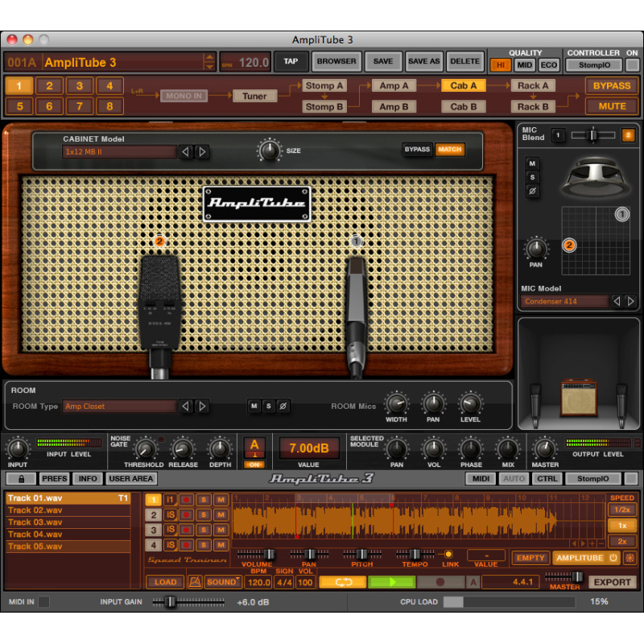The image size is (644, 644).
Task: Click the SAVE AS button
Action: (x=424, y=61)
